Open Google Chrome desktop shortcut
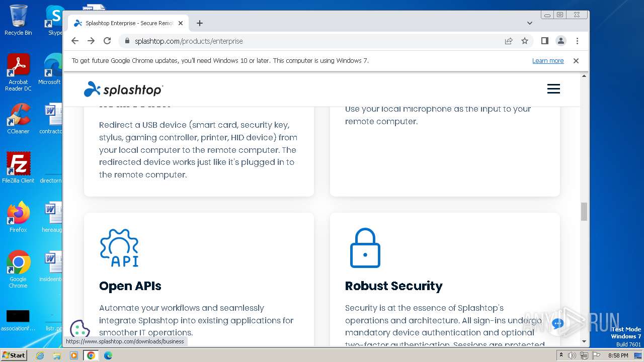This screenshot has height=362, width=644. click(x=18, y=269)
